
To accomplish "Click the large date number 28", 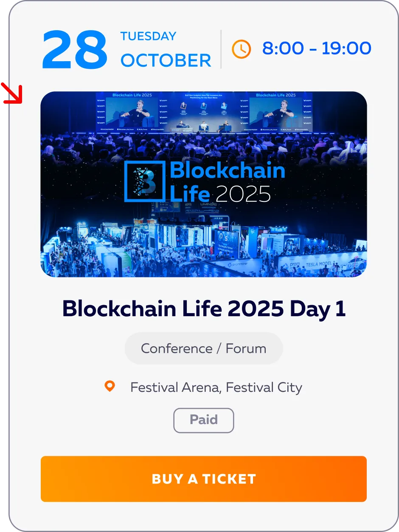I will tap(75, 51).
